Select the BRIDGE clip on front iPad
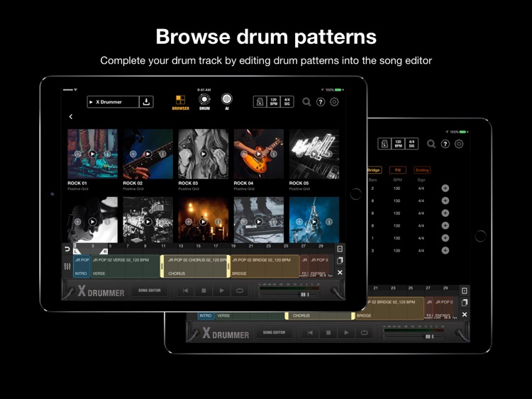 click(x=265, y=266)
